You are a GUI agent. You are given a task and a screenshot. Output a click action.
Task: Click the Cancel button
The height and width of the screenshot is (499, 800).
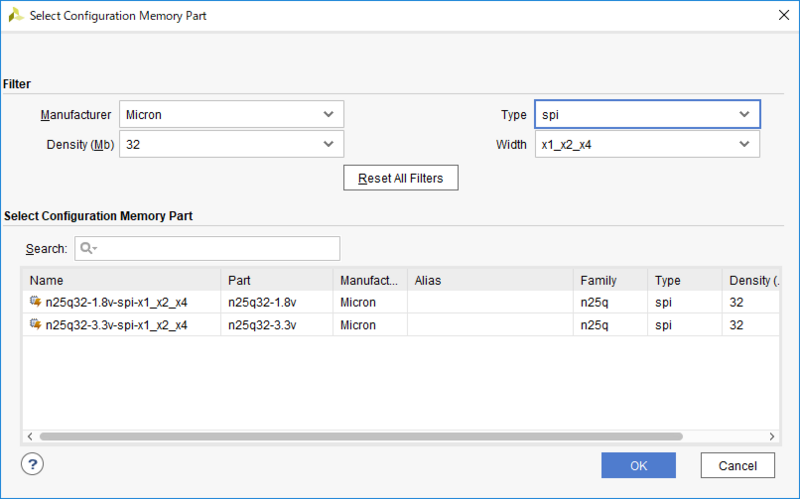click(x=737, y=466)
